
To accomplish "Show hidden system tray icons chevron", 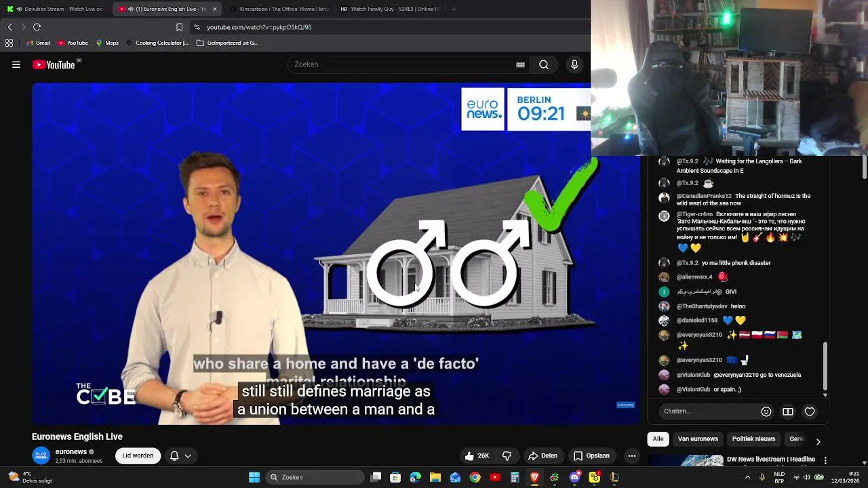I will 747,477.
